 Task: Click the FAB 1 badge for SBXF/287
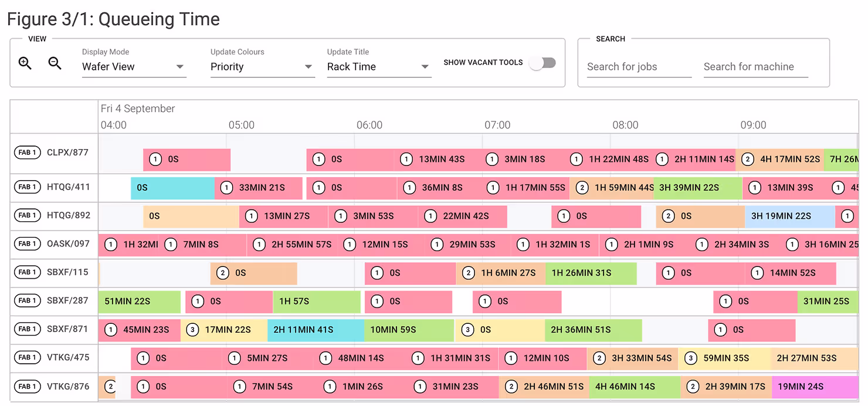tap(28, 300)
